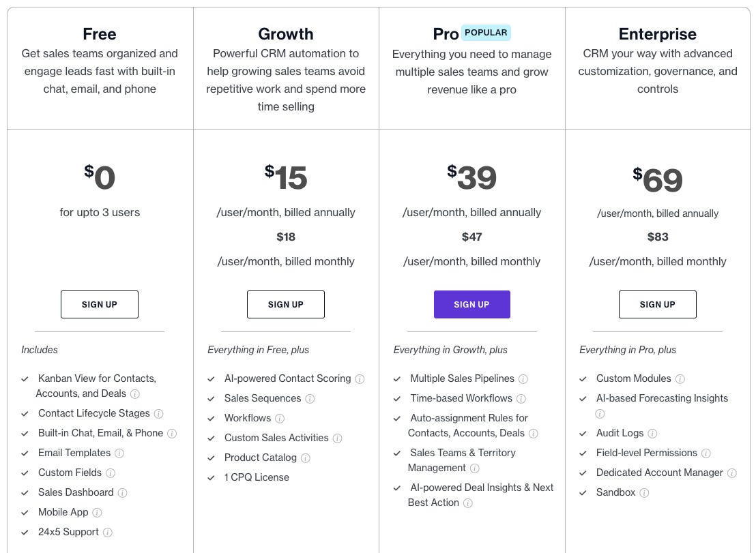Screen dimensions: 756x553
Task: Click the Sign Up button under Growth
Action: point(286,304)
